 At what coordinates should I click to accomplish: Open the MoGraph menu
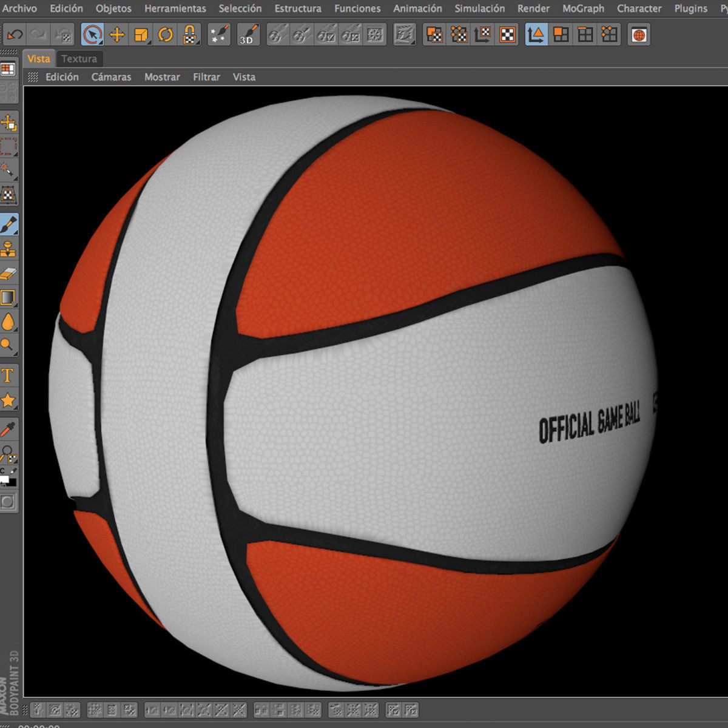pos(583,8)
